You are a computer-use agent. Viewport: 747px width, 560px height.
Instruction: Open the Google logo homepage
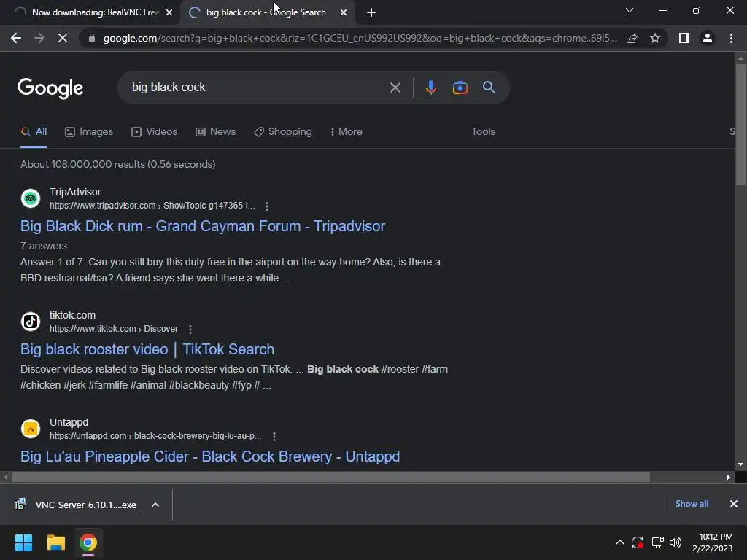[x=50, y=88]
